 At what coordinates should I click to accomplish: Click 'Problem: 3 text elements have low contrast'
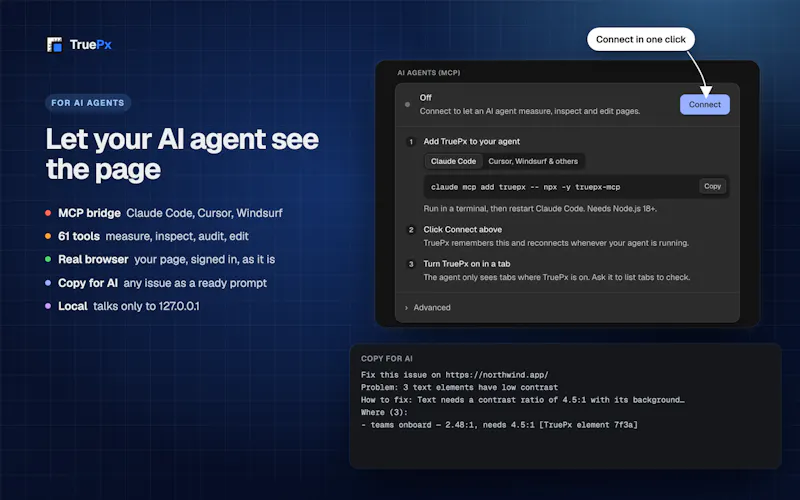pos(459,388)
